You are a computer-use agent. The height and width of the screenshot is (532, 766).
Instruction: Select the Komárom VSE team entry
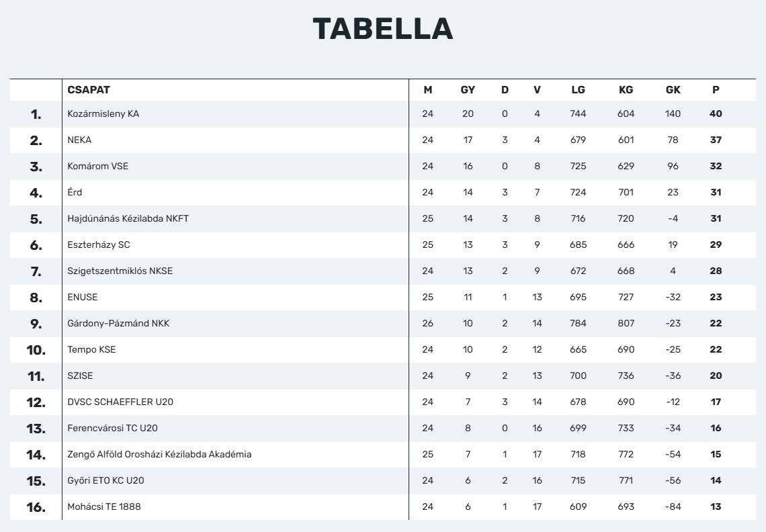pyautogui.click(x=97, y=166)
